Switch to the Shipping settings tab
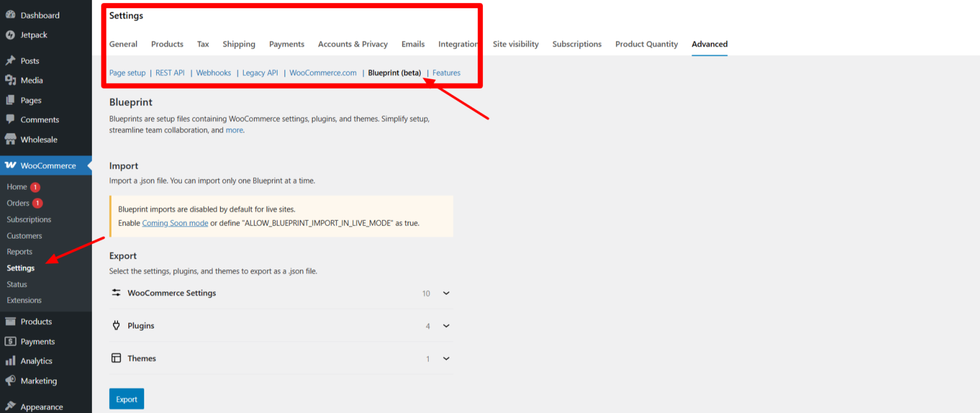 [239, 44]
